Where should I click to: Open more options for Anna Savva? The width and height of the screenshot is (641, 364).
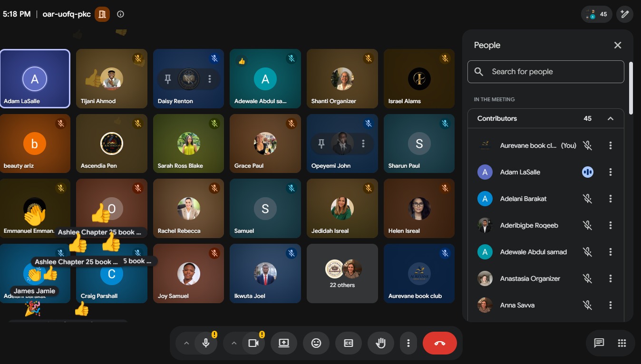pyautogui.click(x=611, y=305)
